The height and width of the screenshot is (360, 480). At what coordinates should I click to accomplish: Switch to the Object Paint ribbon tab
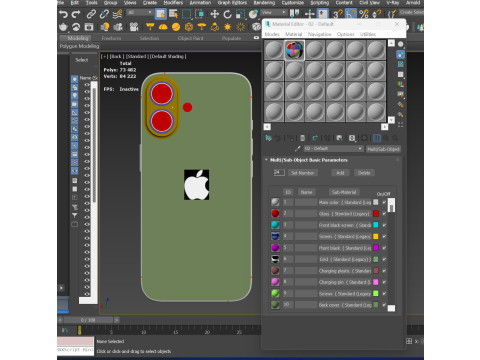(x=190, y=38)
